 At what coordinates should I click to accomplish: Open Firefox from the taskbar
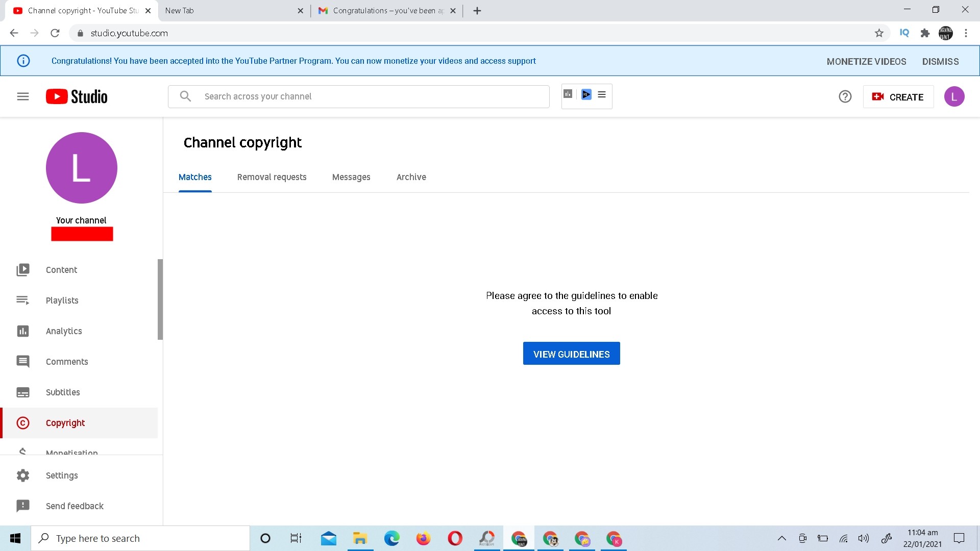pos(423,538)
